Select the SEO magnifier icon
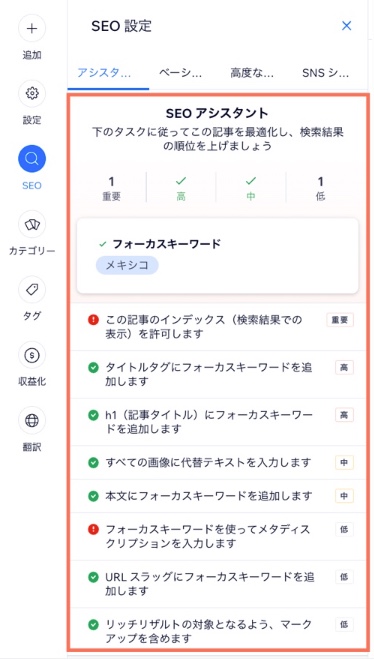The height and width of the screenshot is (660, 374). pyautogui.click(x=32, y=159)
